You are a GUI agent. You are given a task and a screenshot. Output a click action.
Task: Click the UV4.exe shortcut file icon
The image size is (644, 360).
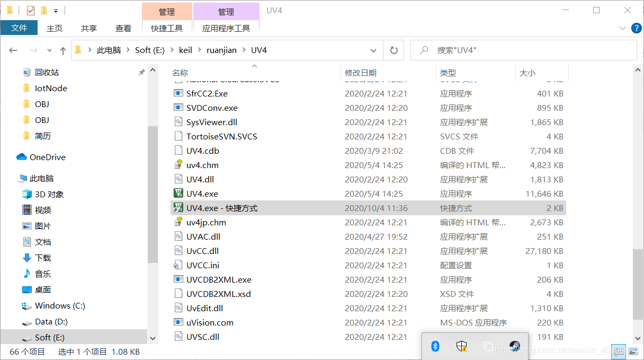click(178, 208)
